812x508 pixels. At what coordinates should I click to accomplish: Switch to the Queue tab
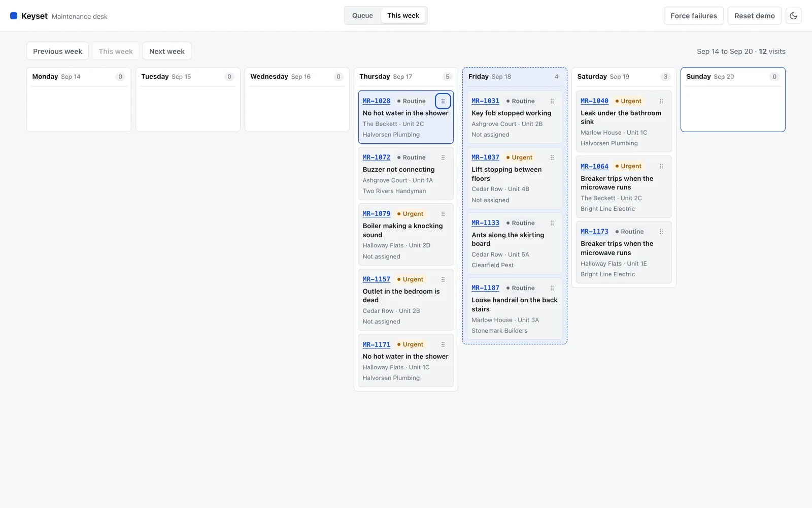pyautogui.click(x=362, y=16)
